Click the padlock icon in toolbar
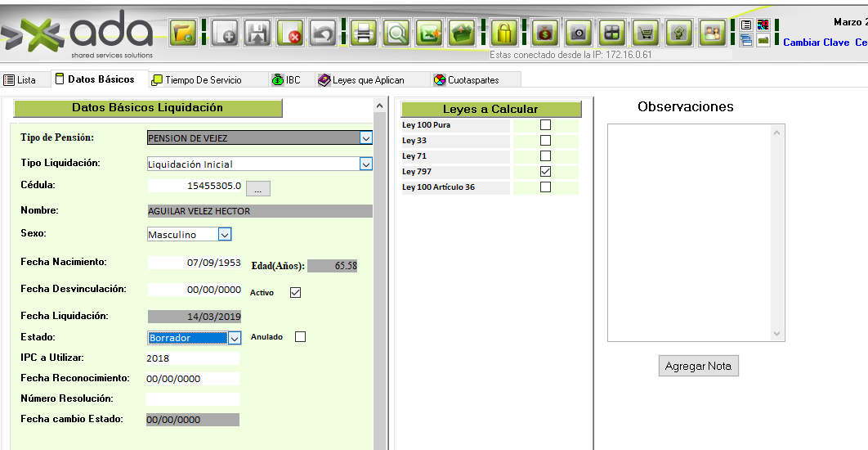 (x=504, y=34)
